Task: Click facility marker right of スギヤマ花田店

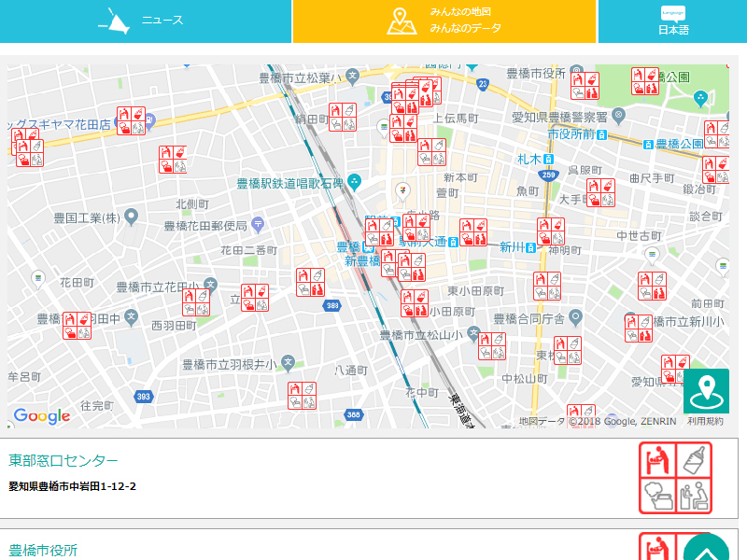Action: pyautogui.click(x=131, y=120)
